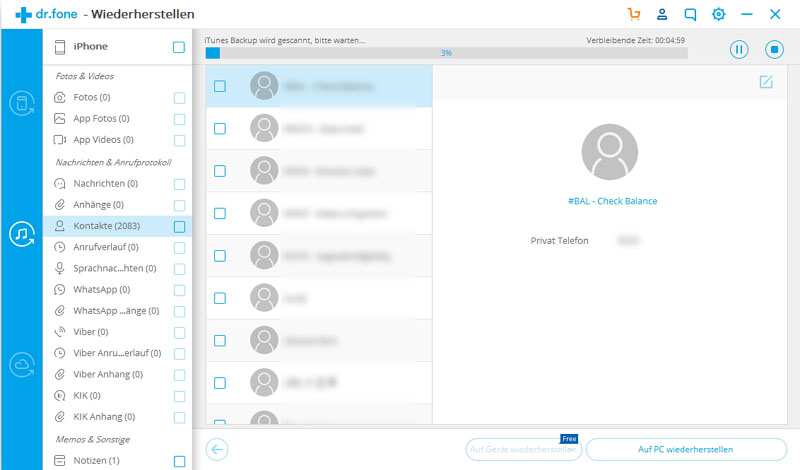Select recover from iCloud sidebar icon

coord(22,364)
